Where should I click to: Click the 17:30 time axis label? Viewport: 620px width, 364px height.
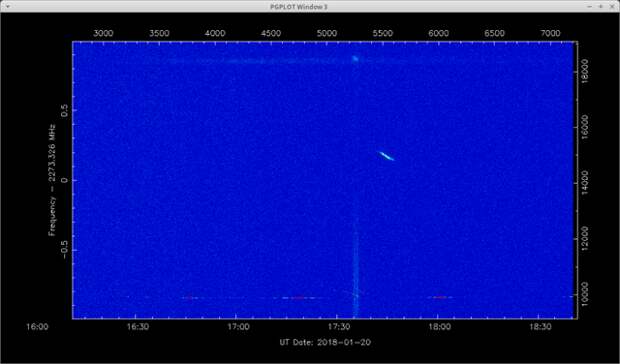click(x=338, y=327)
